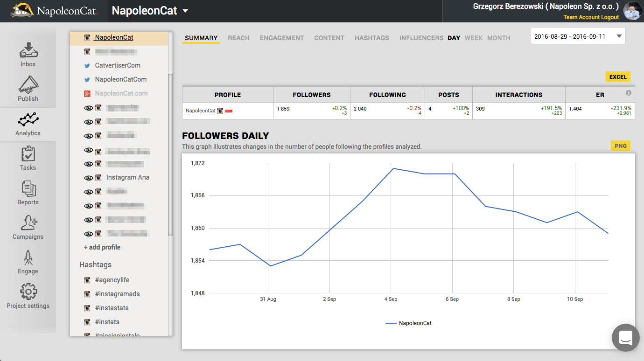644x361 pixels.
Task: Click Instagram icon beside NapoleonCat profile in sidebar
Action: [x=87, y=37]
